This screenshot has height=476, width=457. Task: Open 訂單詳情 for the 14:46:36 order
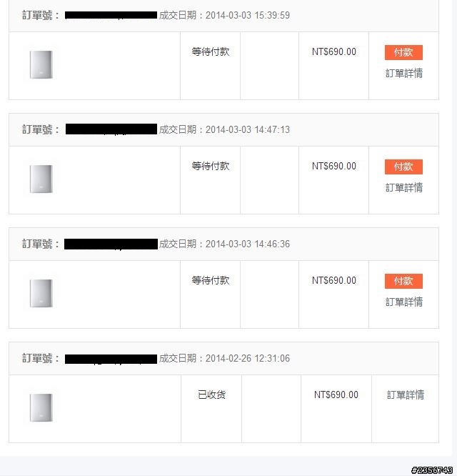coord(404,302)
